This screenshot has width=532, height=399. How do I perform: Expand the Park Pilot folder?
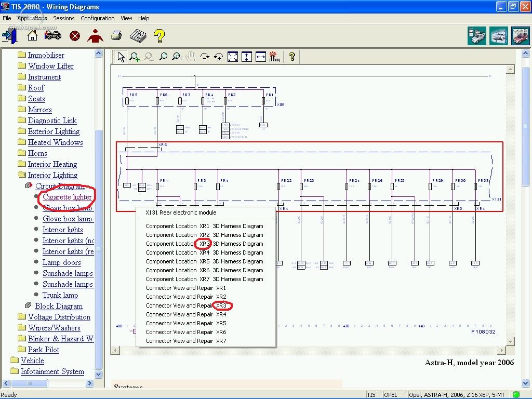tap(44, 350)
